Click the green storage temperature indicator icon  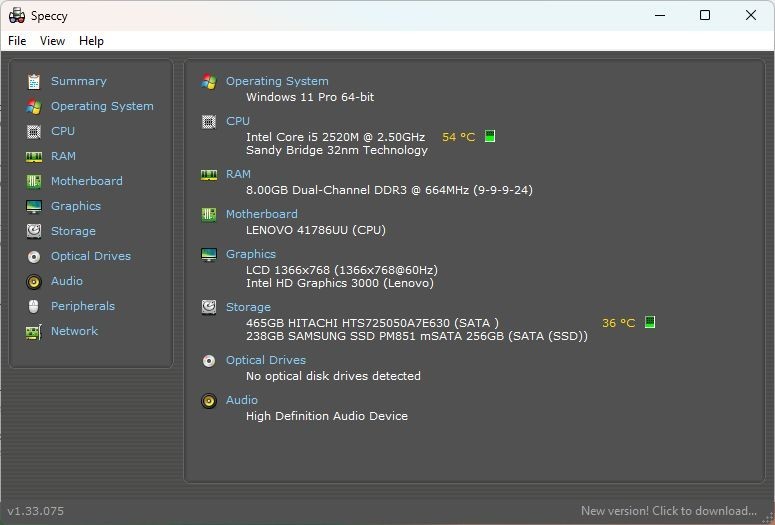pos(650,322)
